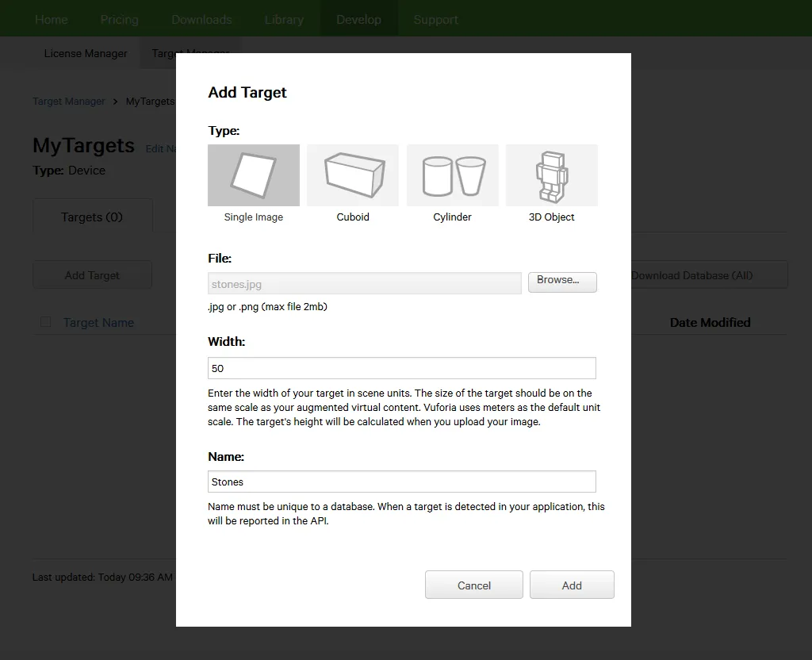The width and height of the screenshot is (812, 660).
Task: Select the Cylinder target type
Action: point(452,175)
